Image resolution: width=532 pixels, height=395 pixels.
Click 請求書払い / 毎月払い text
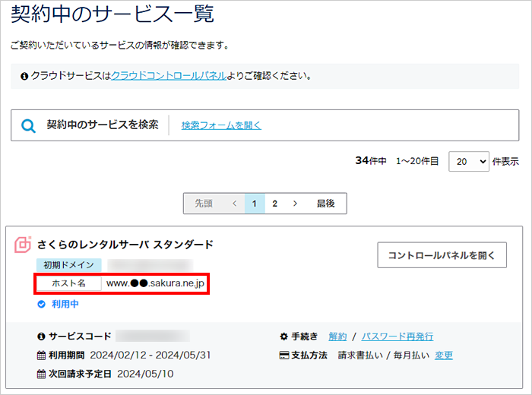click(384, 355)
